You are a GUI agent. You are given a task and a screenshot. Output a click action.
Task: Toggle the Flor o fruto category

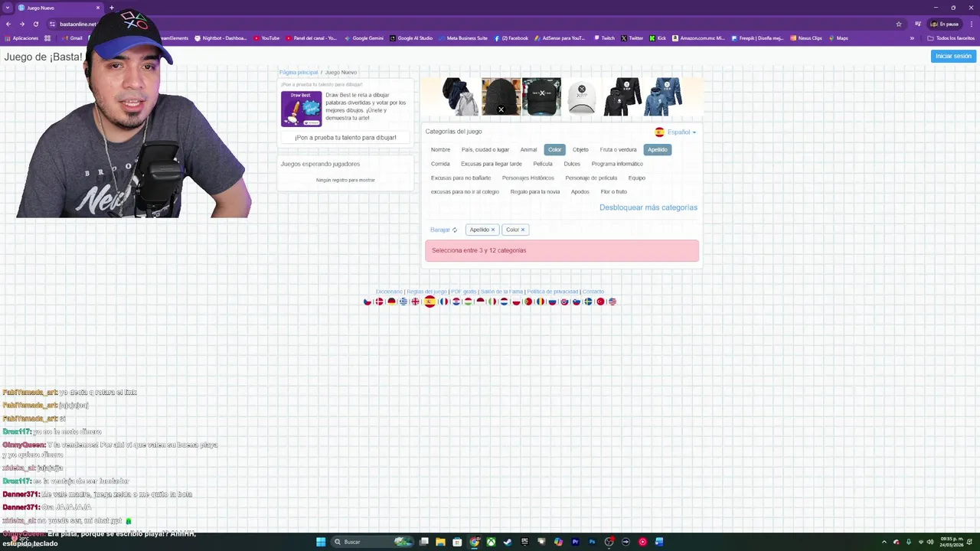click(x=614, y=192)
